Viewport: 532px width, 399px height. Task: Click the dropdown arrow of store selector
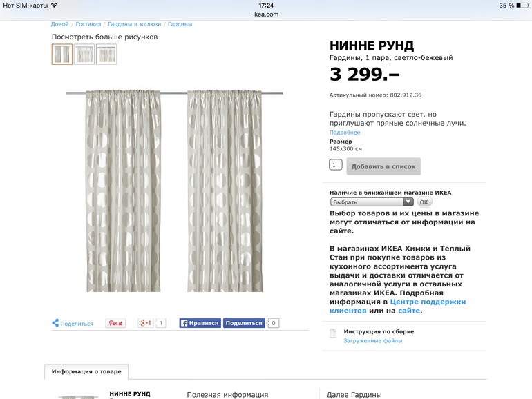(x=408, y=202)
